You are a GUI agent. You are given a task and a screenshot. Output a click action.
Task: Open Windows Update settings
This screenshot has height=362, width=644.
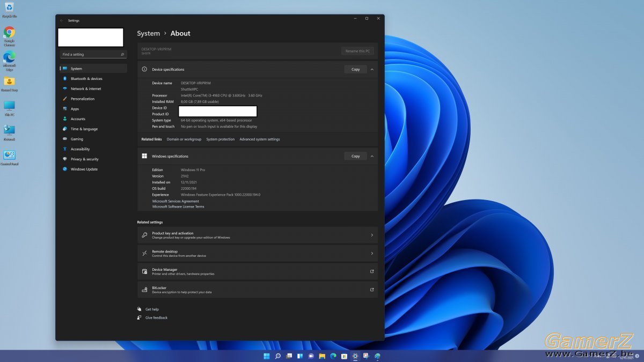tap(93, 169)
